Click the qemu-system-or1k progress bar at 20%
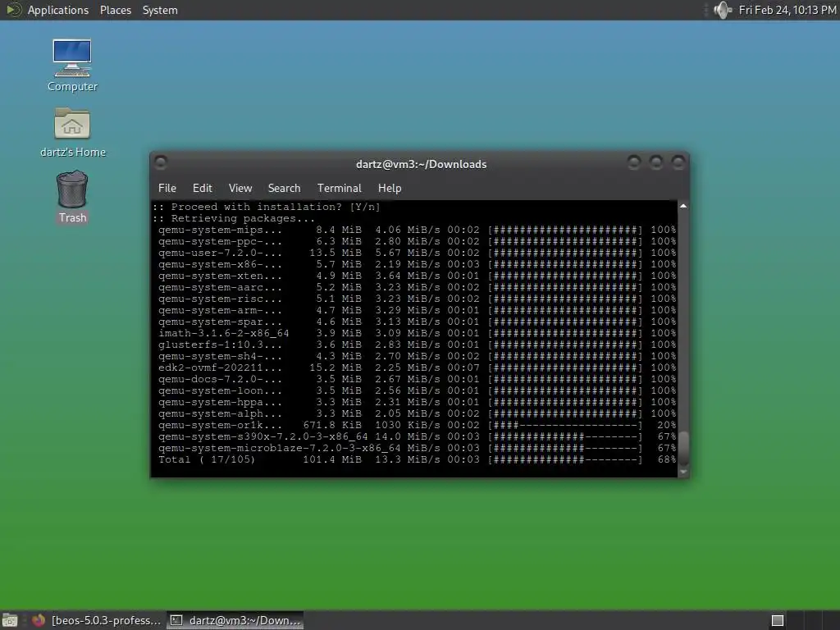Screen dimensions: 840x630 pos(565,426)
